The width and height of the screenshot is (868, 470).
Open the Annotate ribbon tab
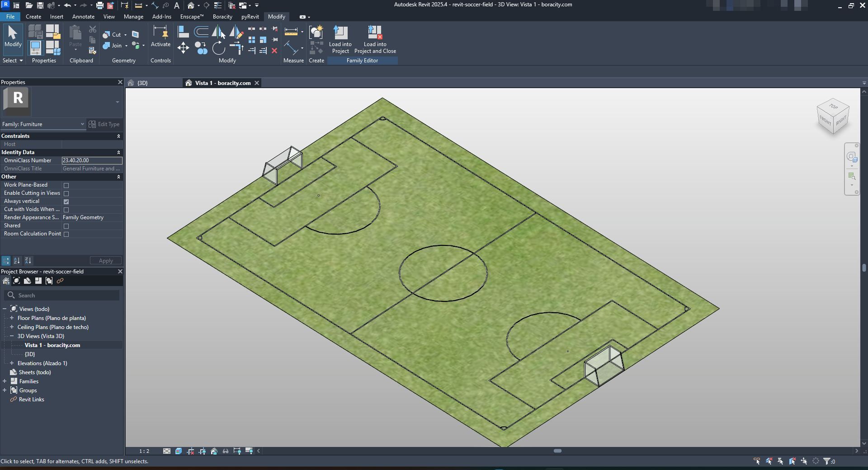click(x=84, y=17)
